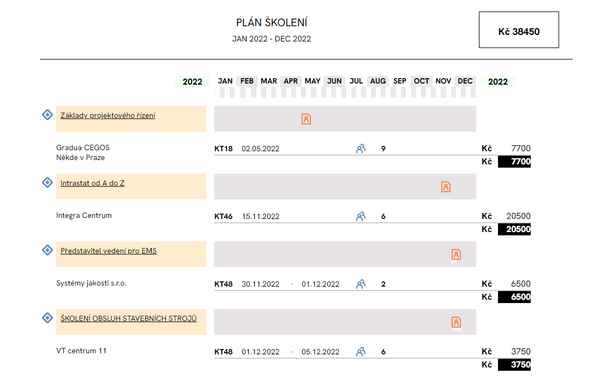Click diamond icon beside Základy projektového řízení
600x378 pixels.
(x=47, y=114)
